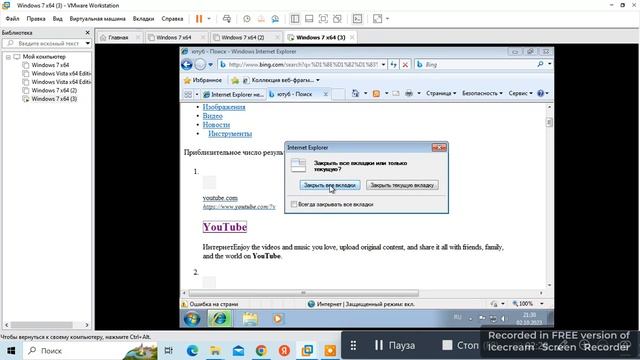Open the snapshot manager icon
640x360 pixels.
click(x=276, y=19)
